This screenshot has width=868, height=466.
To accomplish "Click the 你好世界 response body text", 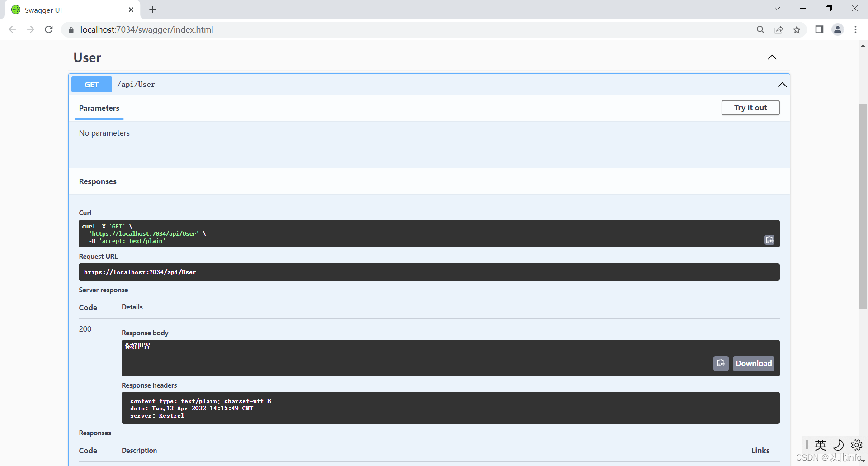I will 138,346.
